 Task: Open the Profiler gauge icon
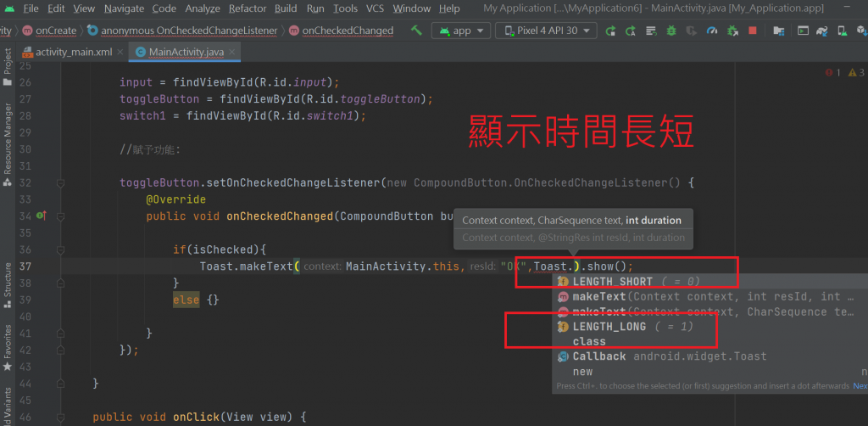tap(712, 31)
